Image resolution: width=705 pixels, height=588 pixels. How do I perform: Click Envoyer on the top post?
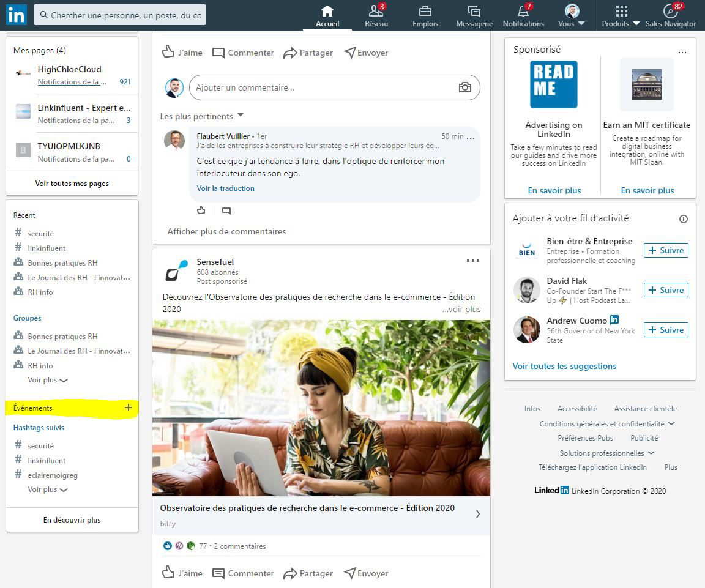click(x=365, y=53)
